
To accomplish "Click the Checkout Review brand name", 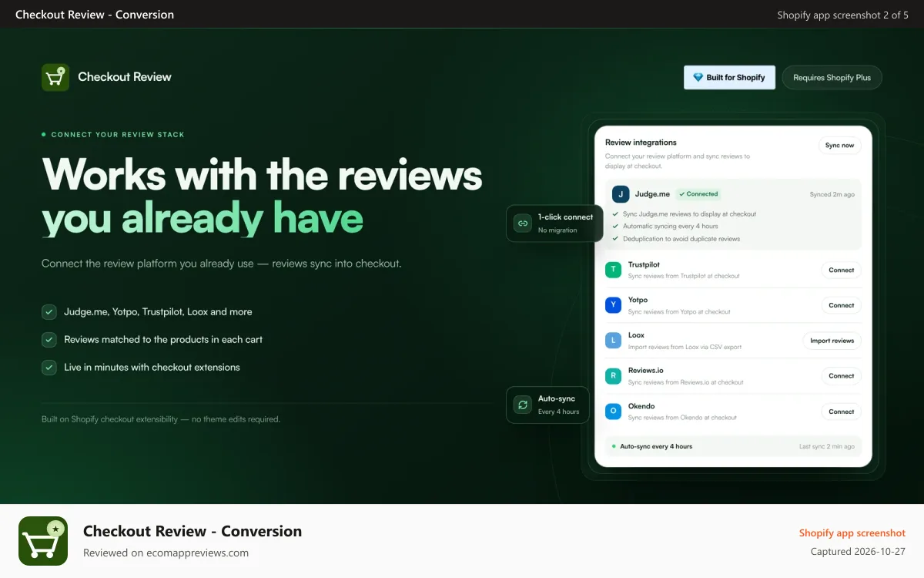I will point(125,77).
